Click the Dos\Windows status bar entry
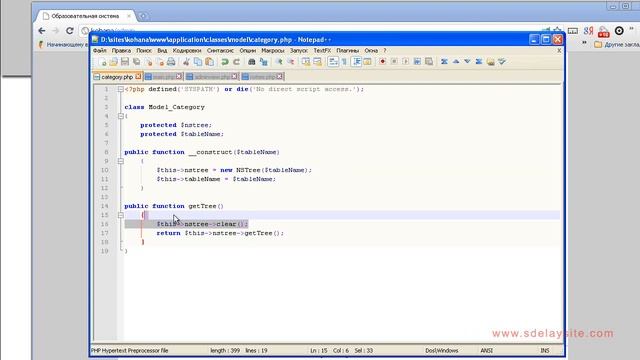The image size is (640, 360). [x=442, y=351]
